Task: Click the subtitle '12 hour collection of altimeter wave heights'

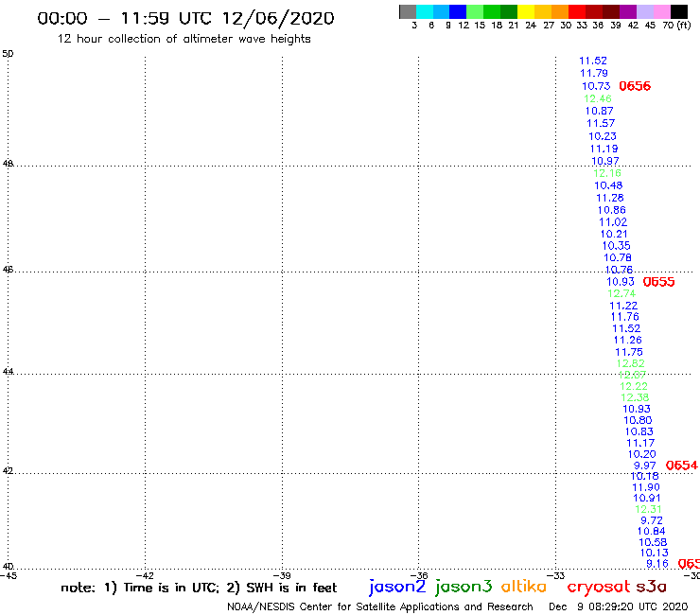Action: tap(184, 39)
